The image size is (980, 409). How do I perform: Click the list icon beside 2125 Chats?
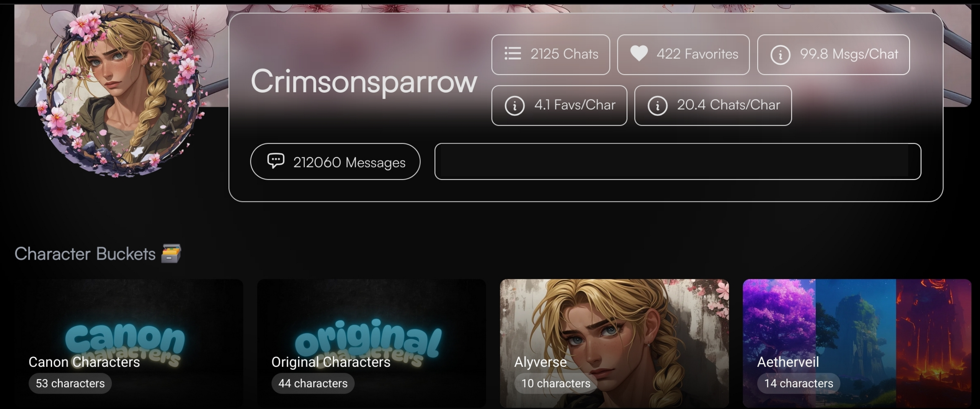[x=513, y=54]
